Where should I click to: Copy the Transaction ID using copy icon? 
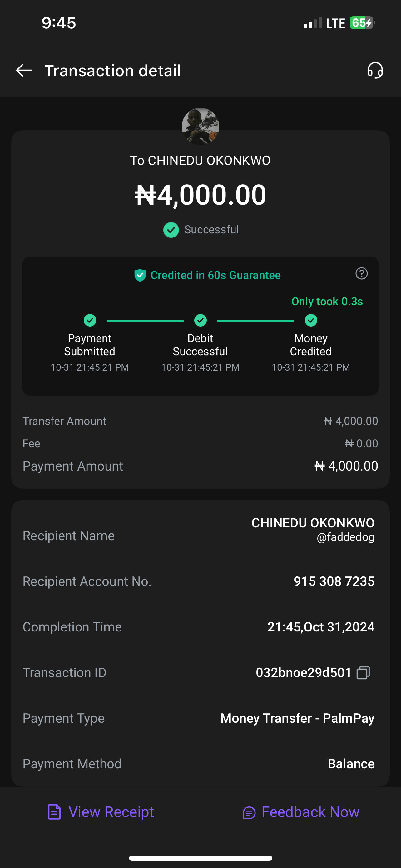click(363, 673)
